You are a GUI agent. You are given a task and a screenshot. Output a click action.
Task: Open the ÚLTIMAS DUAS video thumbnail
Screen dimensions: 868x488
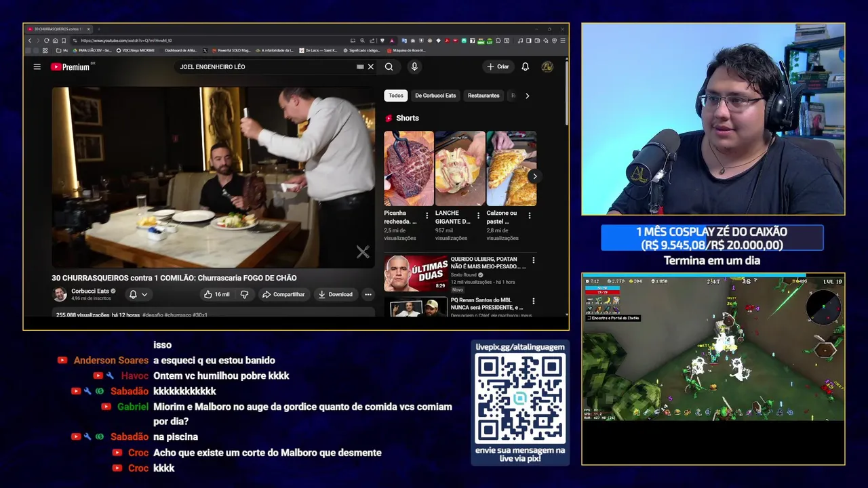click(416, 273)
